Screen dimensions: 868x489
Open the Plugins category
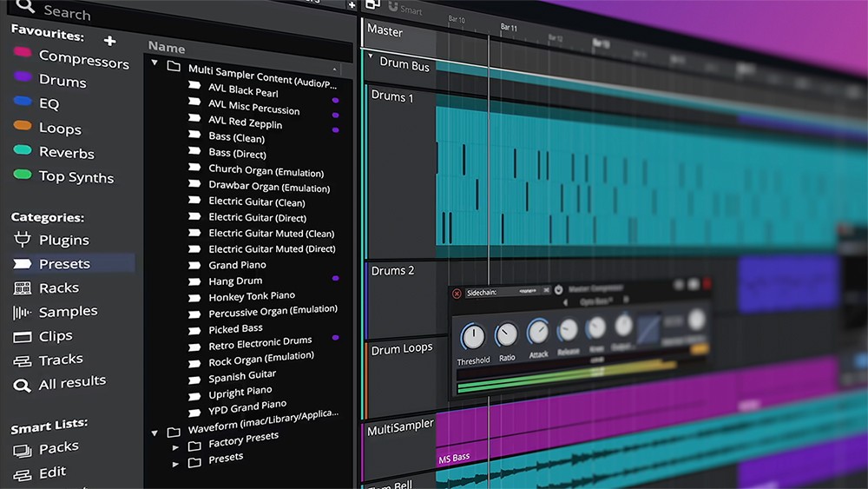pyautogui.click(x=23, y=239)
